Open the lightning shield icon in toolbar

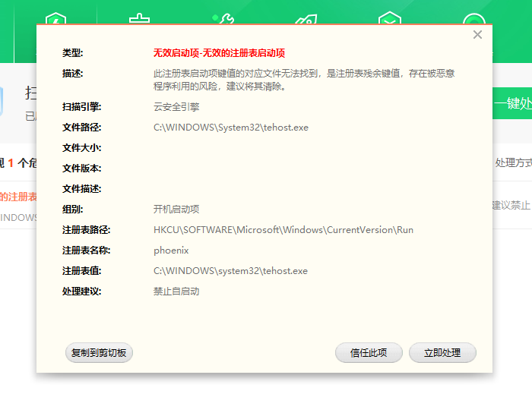coord(55,18)
